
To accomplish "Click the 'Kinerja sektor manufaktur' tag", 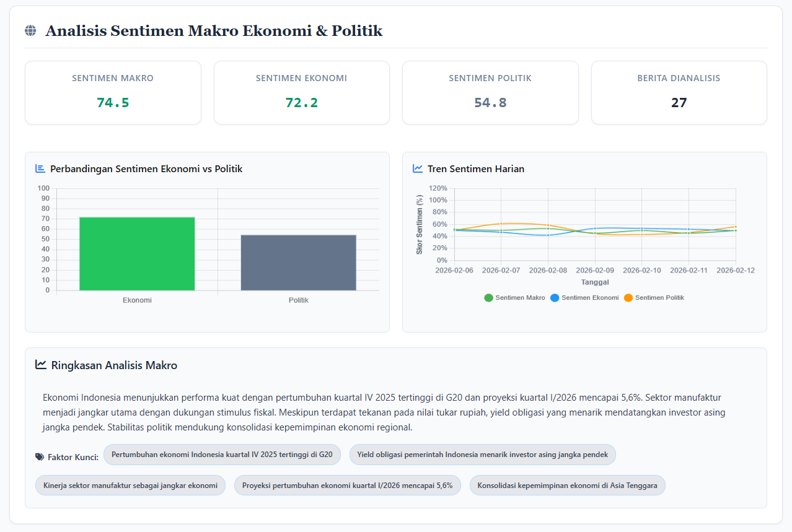I will (x=130, y=486).
